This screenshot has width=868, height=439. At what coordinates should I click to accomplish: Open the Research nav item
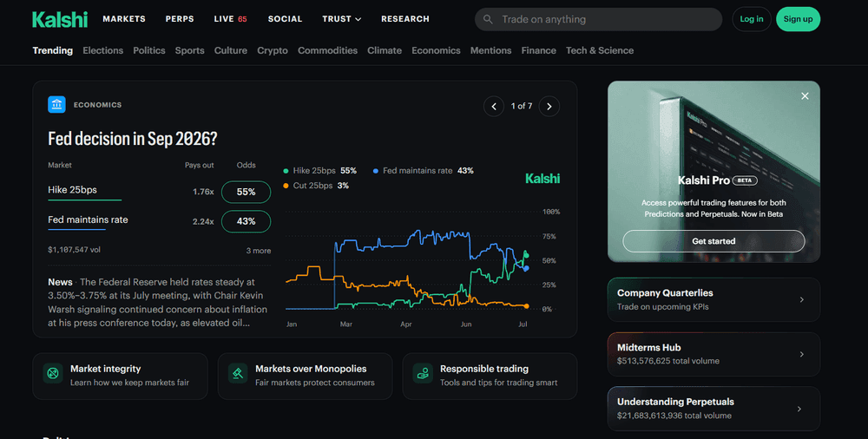coord(405,19)
